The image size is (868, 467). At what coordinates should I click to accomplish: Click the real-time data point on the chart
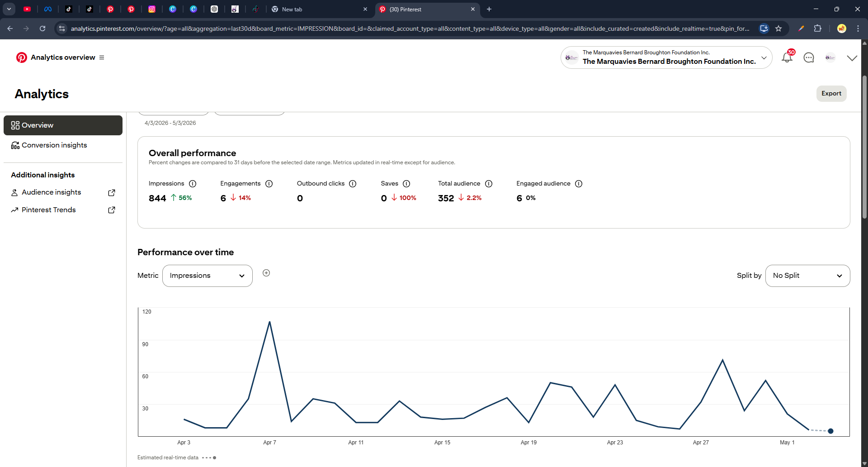(x=830, y=431)
